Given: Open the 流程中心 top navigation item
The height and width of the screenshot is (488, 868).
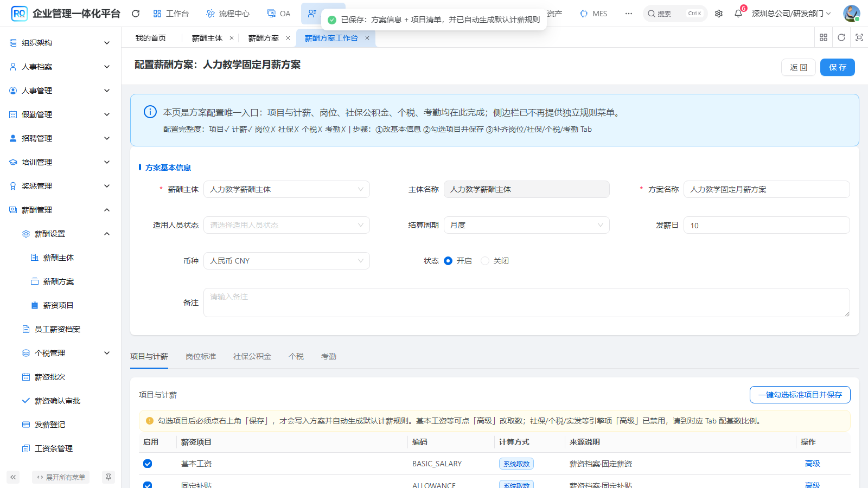Looking at the screenshot, I should tap(228, 14).
